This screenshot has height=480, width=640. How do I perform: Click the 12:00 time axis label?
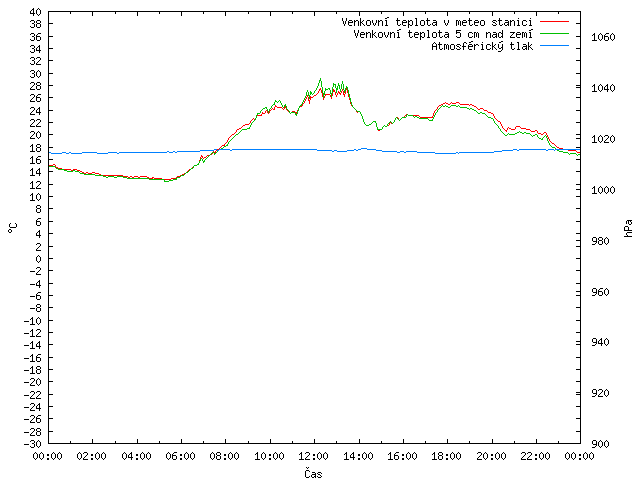(x=313, y=456)
